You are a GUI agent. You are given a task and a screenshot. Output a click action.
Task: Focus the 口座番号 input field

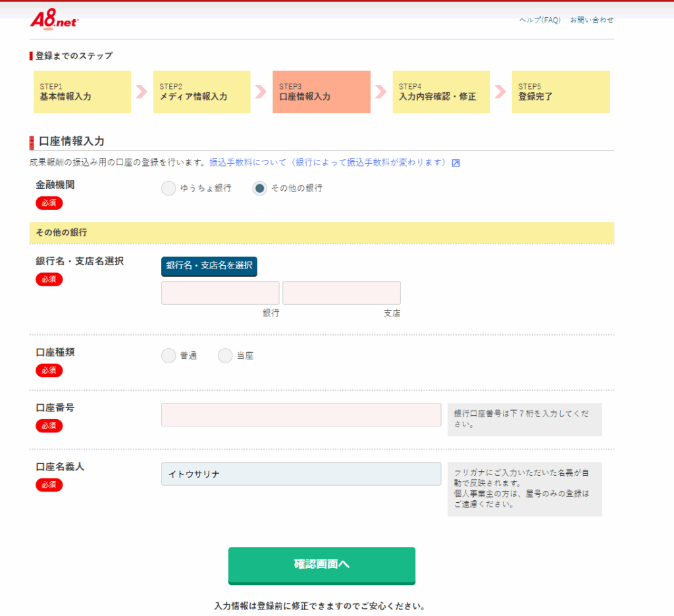(x=301, y=415)
